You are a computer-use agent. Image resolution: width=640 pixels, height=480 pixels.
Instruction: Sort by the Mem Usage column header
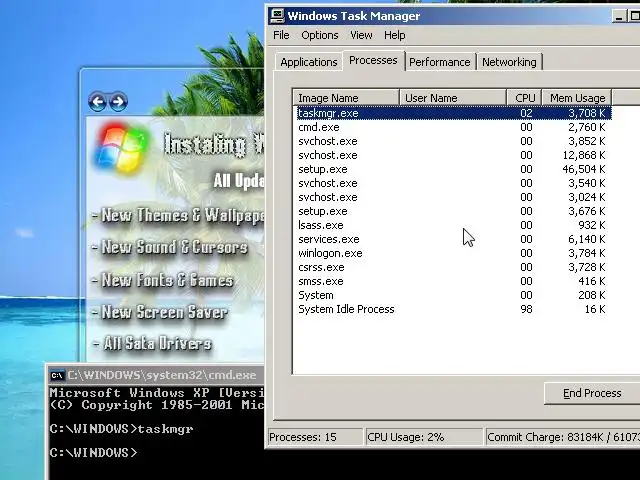577,98
